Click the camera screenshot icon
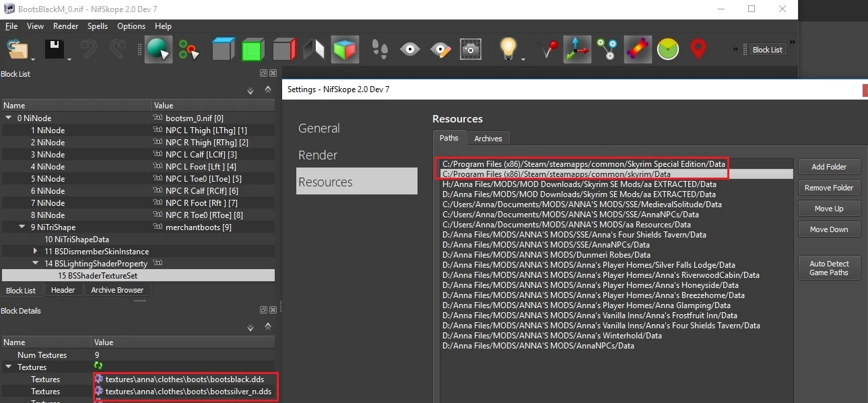Image resolution: width=868 pixels, height=403 pixels. (x=471, y=50)
